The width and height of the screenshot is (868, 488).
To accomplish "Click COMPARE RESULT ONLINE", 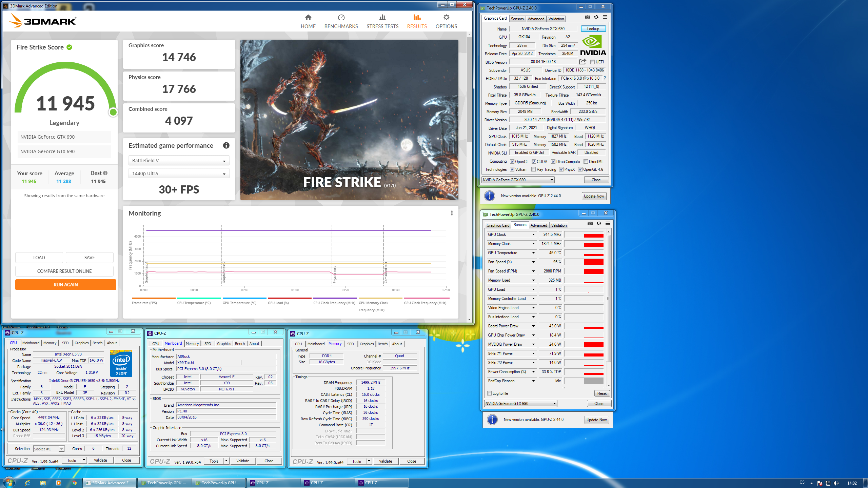I will (x=64, y=271).
